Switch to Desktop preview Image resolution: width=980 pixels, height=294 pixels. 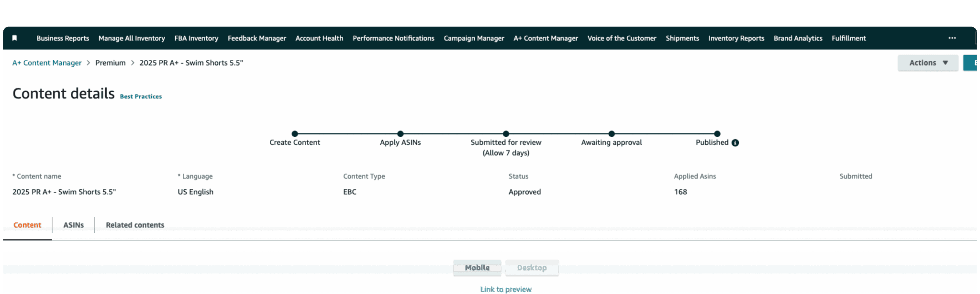[532, 268]
